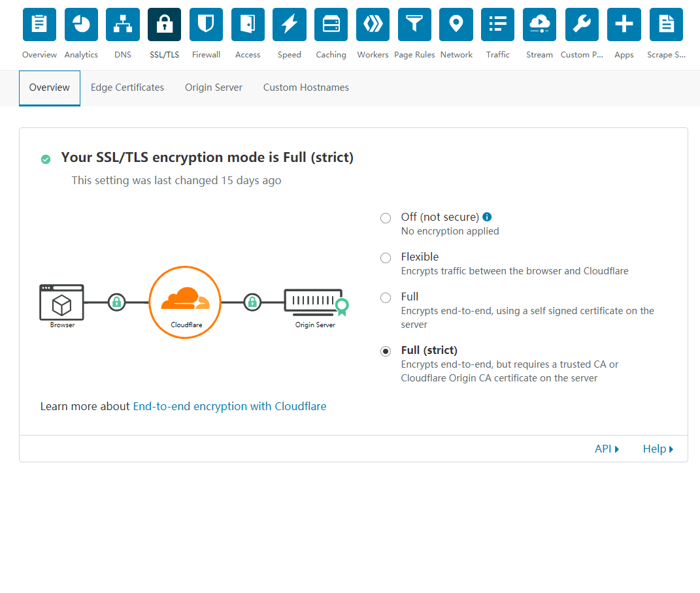The image size is (700, 593).
Task: Turn SSL encryption Off
Action: [x=386, y=217]
